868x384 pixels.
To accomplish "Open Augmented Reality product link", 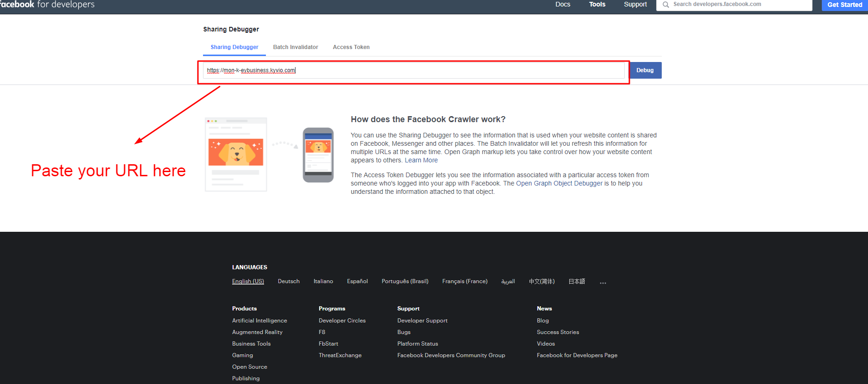I will (x=257, y=332).
